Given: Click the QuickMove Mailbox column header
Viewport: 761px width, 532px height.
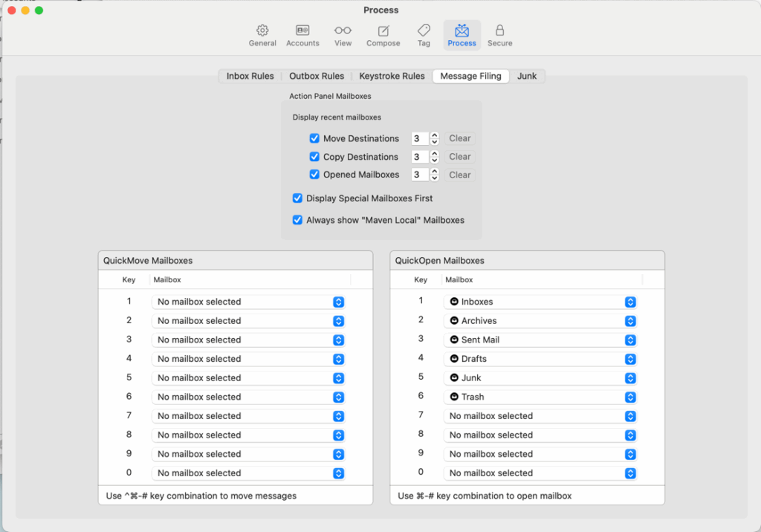Looking at the screenshot, I should click(250, 279).
